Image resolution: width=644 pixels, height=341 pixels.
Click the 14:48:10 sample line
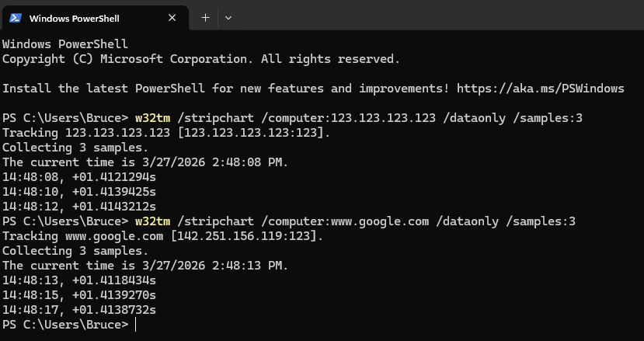click(x=79, y=192)
